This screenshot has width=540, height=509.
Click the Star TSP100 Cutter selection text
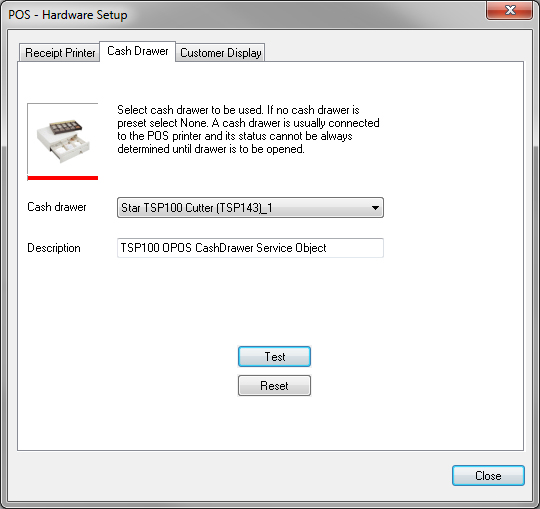[197, 208]
